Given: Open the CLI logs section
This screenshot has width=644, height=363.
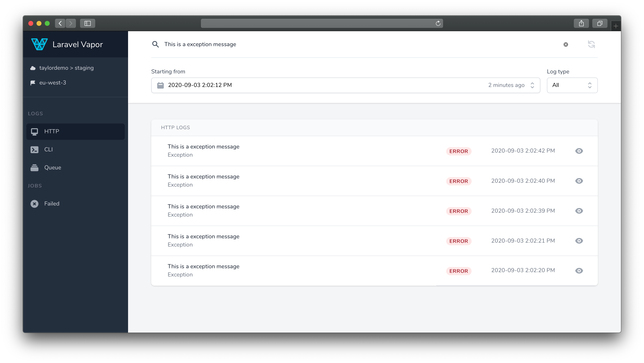Looking at the screenshot, I should pyautogui.click(x=76, y=150).
